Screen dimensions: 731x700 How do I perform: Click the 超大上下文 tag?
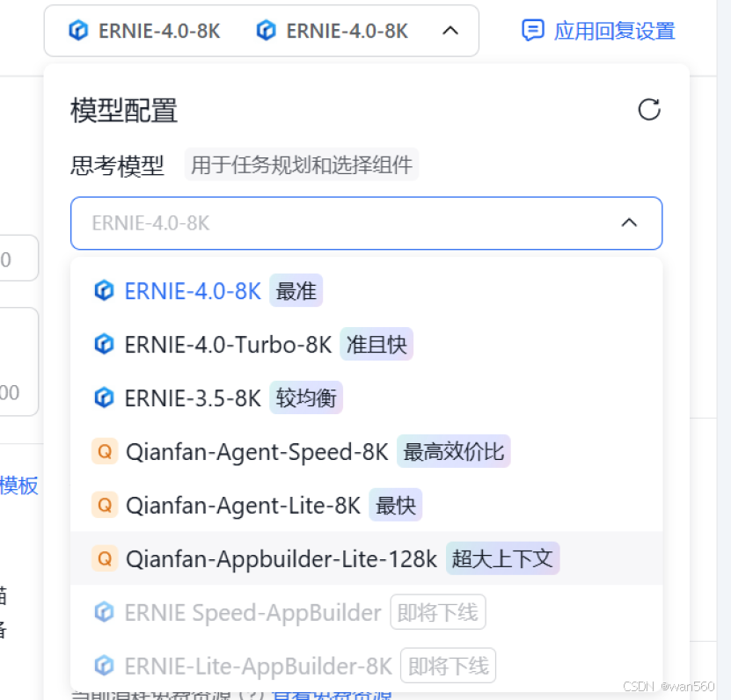(502, 558)
